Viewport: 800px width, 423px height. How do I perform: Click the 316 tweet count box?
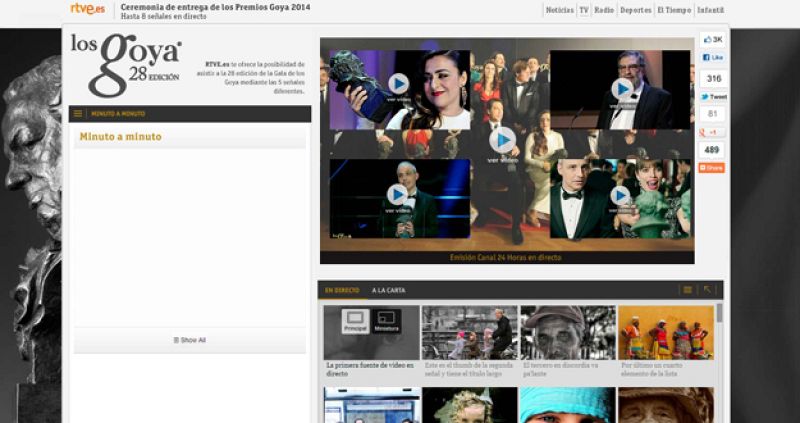pyautogui.click(x=713, y=78)
